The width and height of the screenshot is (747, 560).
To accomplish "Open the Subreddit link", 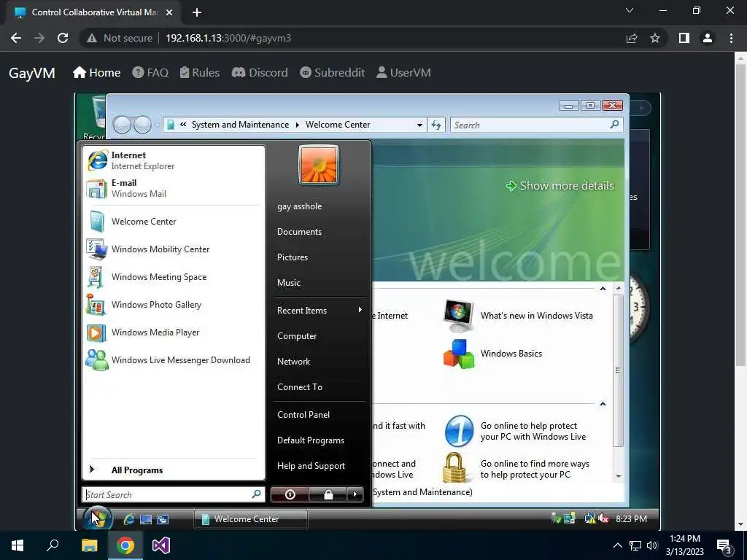I will (x=333, y=72).
